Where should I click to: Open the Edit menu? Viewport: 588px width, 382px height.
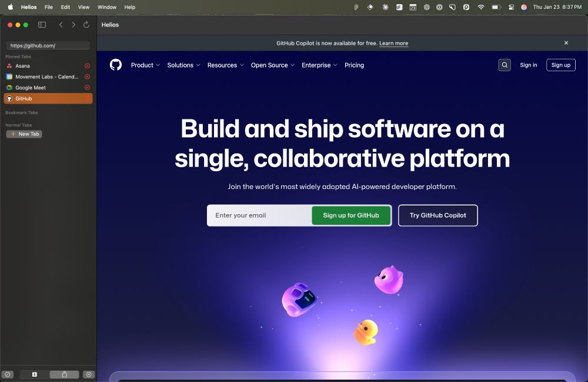(66, 7)
